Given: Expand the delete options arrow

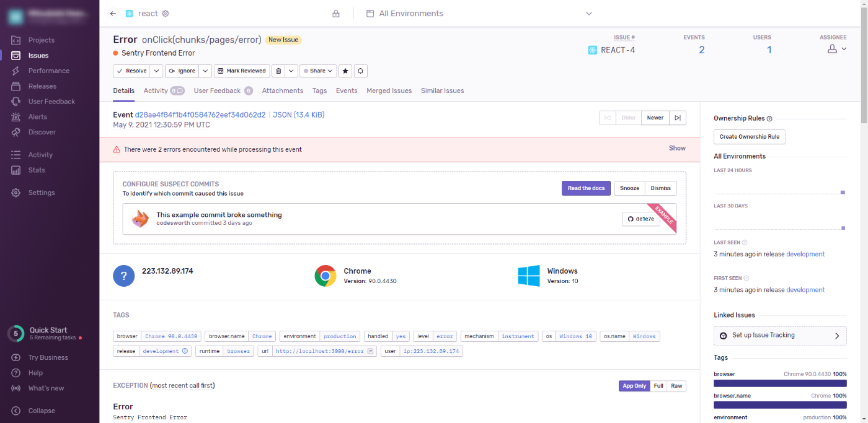Looking at the screenshot, I should pos(291,71).
